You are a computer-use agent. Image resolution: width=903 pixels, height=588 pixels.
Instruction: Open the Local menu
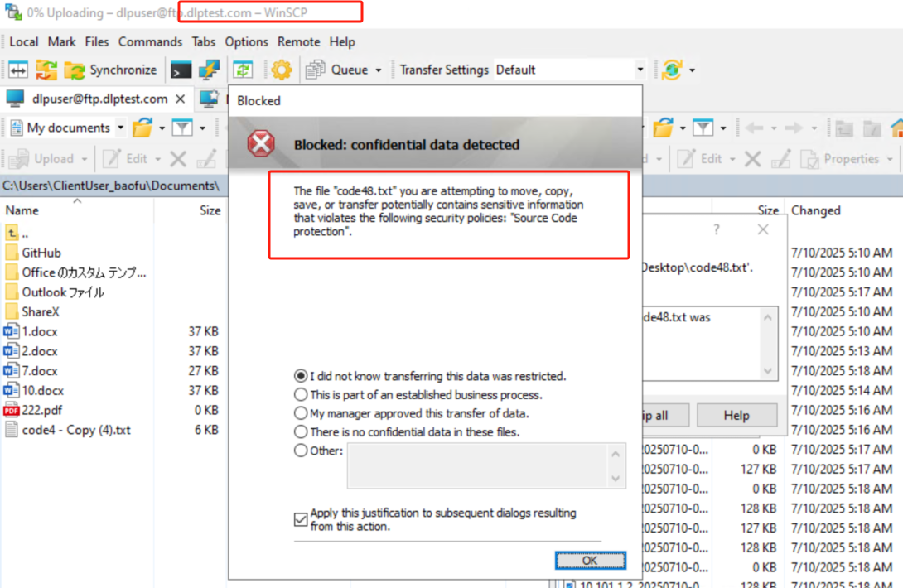point(24,42)
